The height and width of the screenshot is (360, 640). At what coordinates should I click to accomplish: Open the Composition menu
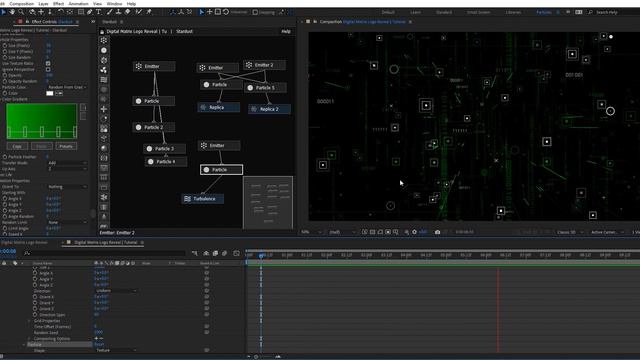[22, 4]
